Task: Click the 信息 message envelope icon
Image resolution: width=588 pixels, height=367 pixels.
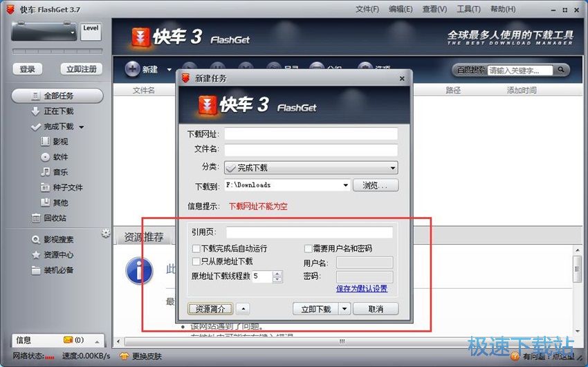Action: (x=68, y=340)
